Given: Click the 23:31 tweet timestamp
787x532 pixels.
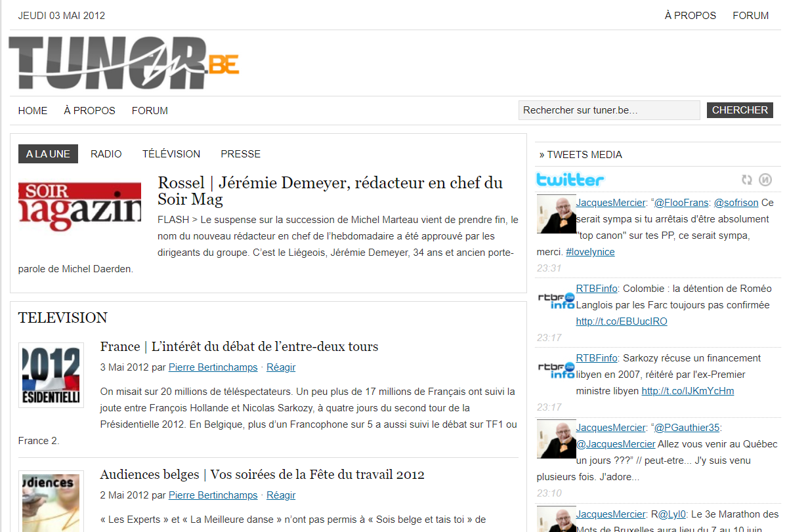Looking at the screenshot, I should [x=549, y=268].
